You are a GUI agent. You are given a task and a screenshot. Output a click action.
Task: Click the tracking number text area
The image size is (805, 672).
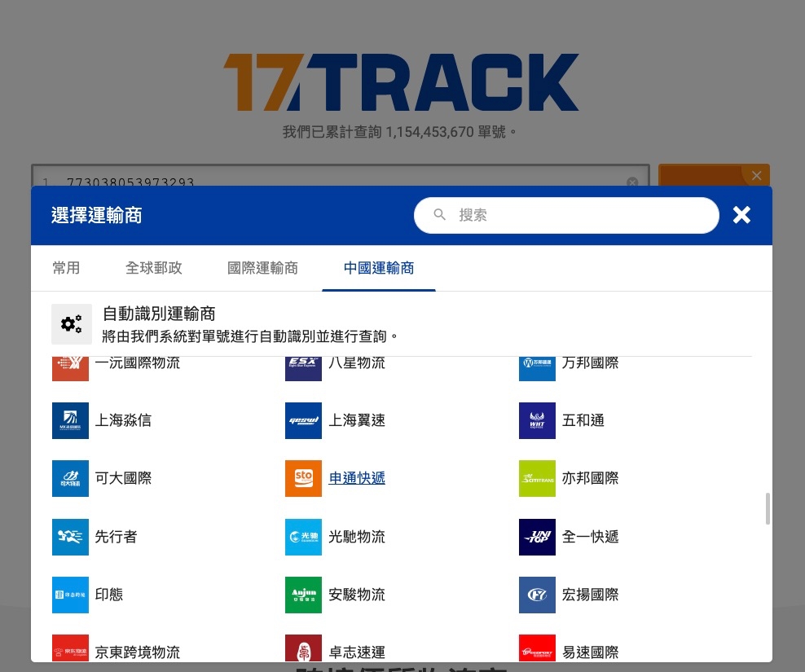tap(341, 176)
